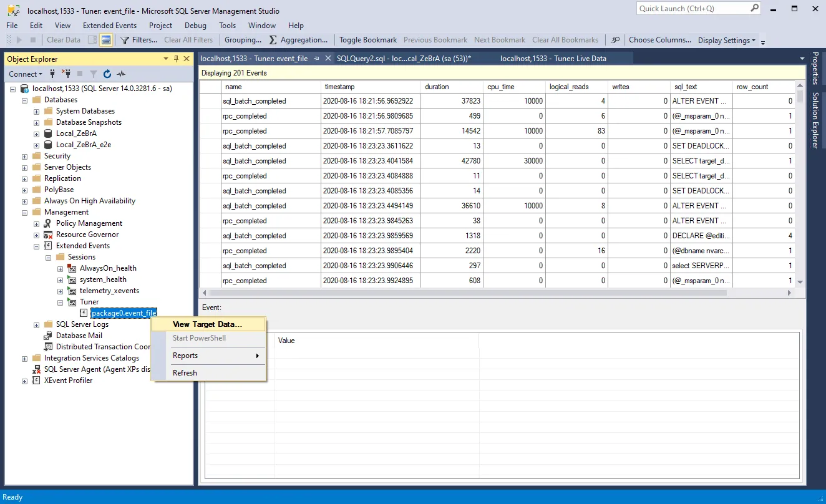Close the Tuner: event_file tab
The width and height of the screenshot is (826, 504).
tap(328, 59)
